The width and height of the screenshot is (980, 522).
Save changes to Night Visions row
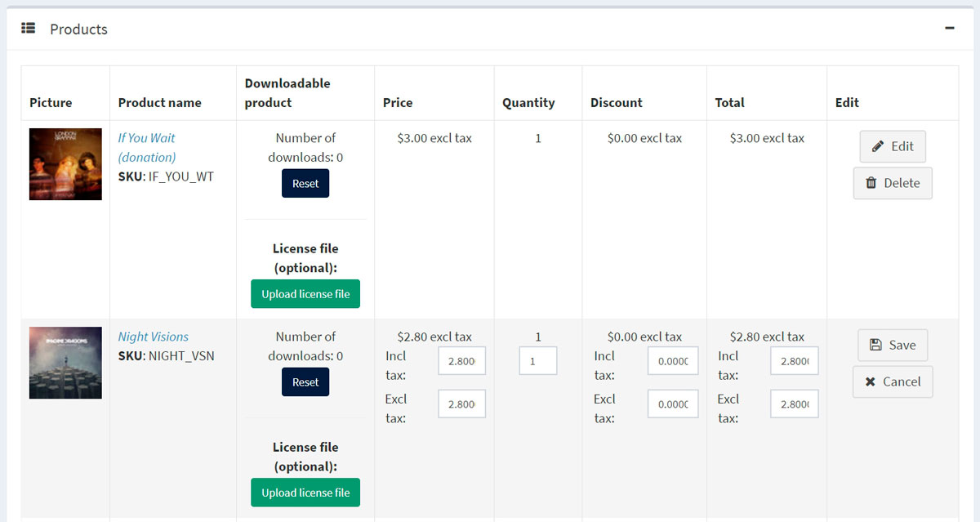click(892, 345)
